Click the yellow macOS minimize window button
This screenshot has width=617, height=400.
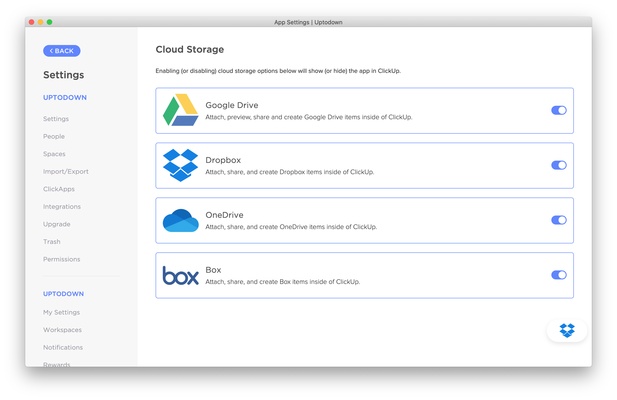click(41, 22)
